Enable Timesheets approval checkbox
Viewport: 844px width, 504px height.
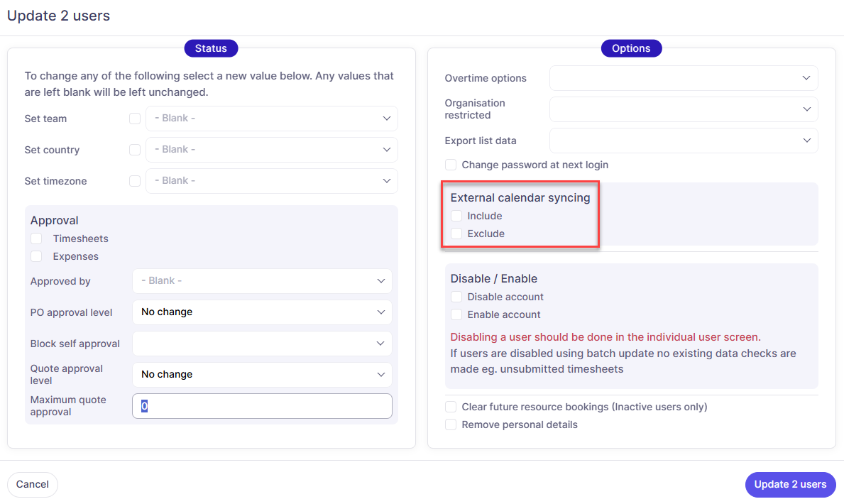point(36,239)
